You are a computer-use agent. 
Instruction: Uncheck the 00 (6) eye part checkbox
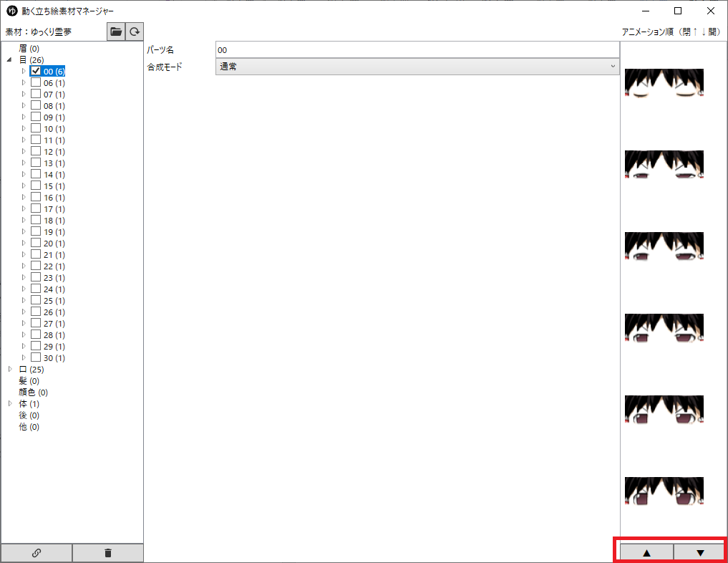(36, 71)
